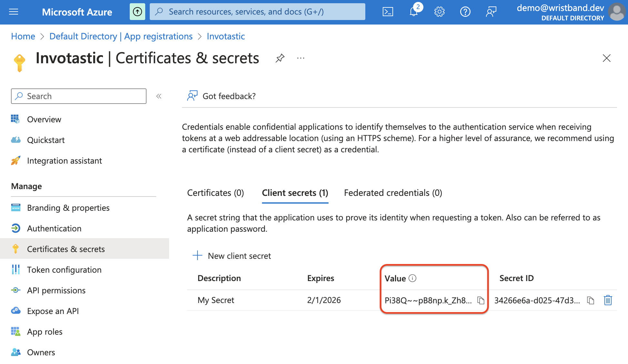Click the demo@wristband.dev account name
This screenshot has height=364, width=628.
pos(560,8)
